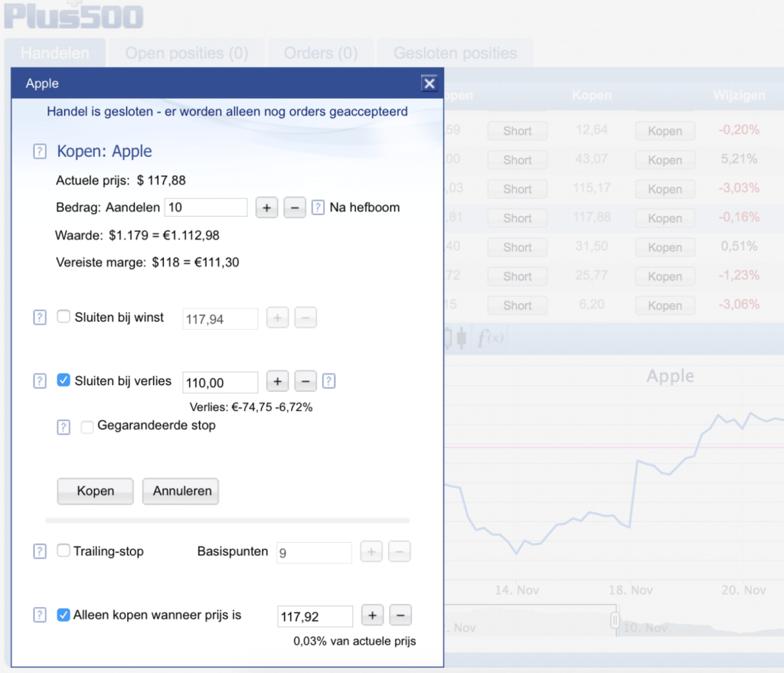This screenshot has width=784, height=673.
Task: Click the Plus500 logo
Action: (x=74, y=16)
